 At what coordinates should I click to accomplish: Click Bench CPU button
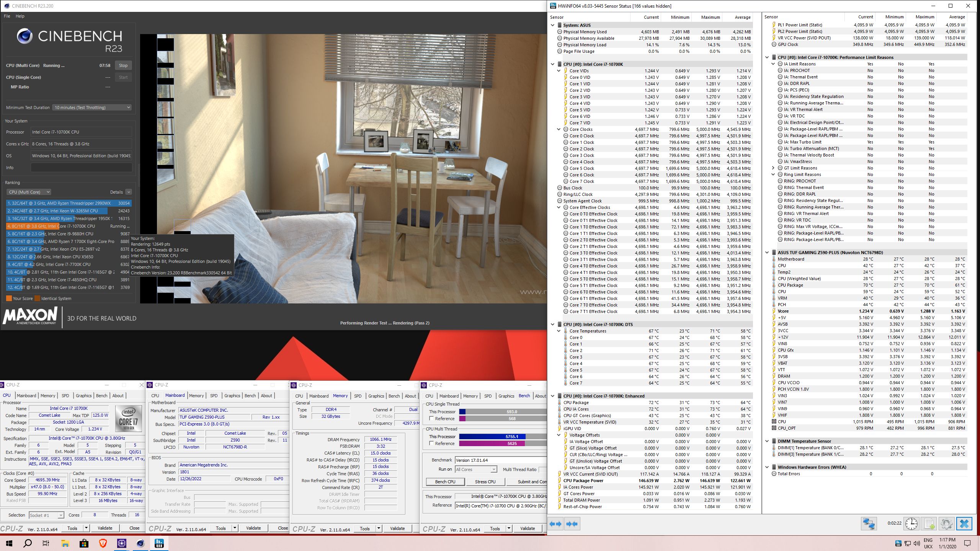(445, 482)
